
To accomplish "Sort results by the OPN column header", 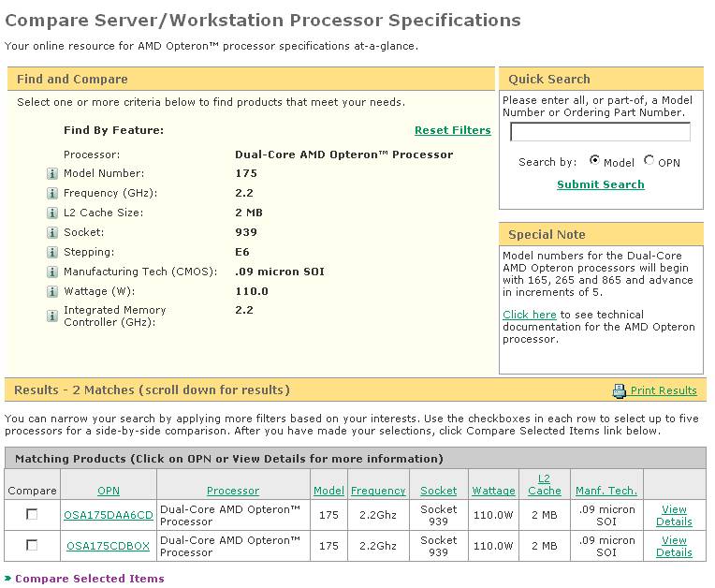I will (109, 491).
